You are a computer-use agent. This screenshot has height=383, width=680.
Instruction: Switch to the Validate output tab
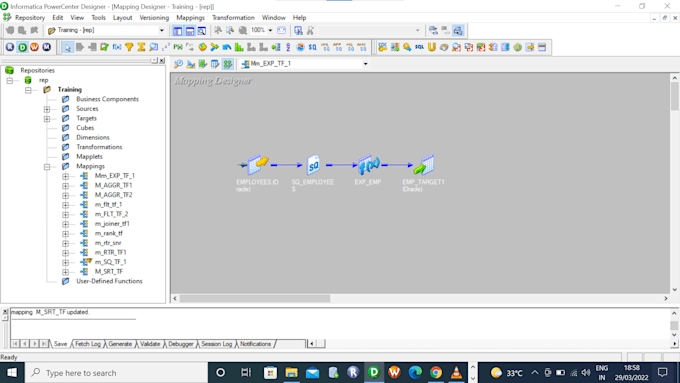[x=150, y=344]
